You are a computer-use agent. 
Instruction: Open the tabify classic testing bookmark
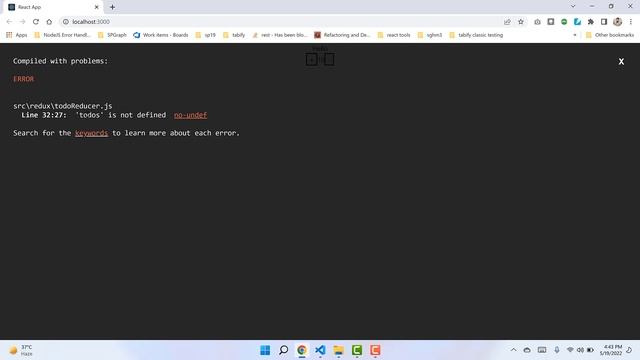[476, 35]
